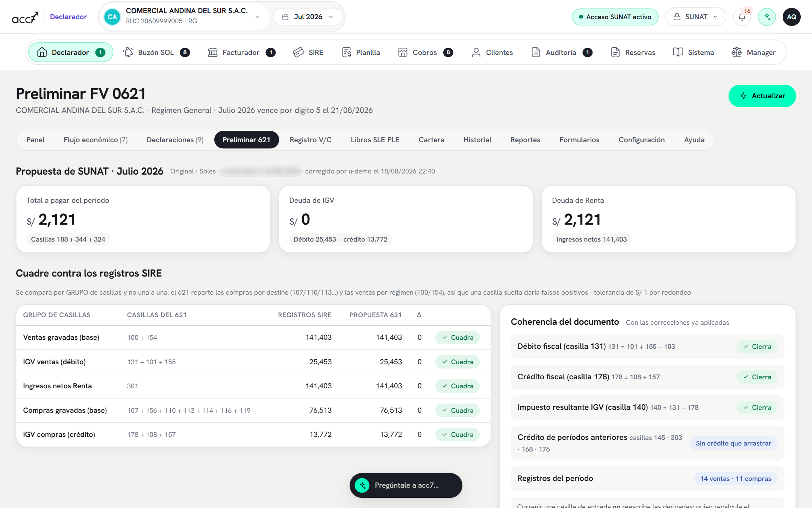The width and height of the screenshot is (812, 508).
Task: Open the Configuración tab
Action: pos(641,140)
